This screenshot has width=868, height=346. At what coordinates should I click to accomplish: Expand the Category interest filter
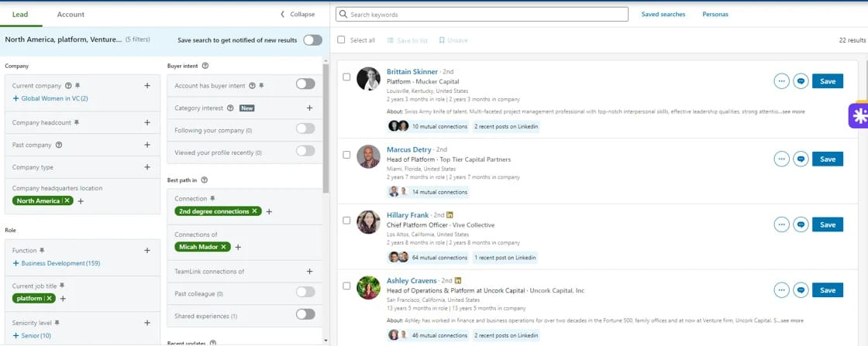[x=309, y=108]
